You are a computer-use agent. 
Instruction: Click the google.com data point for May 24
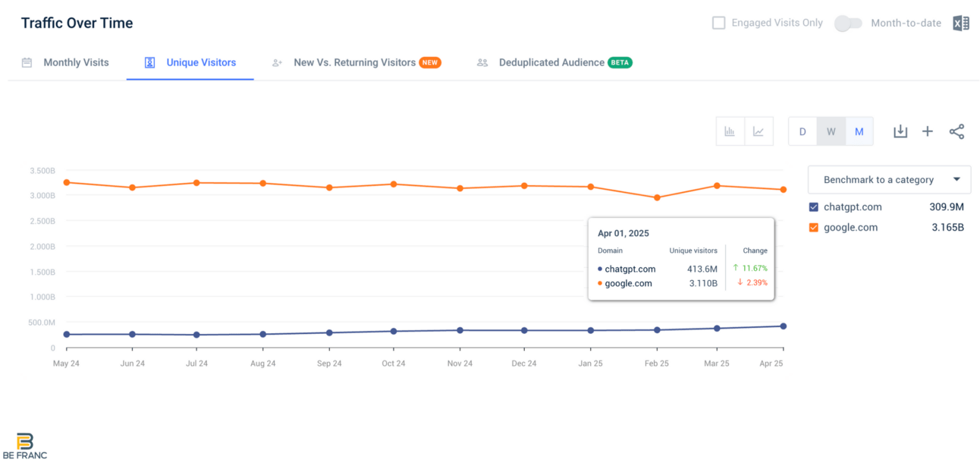(67, 182)
